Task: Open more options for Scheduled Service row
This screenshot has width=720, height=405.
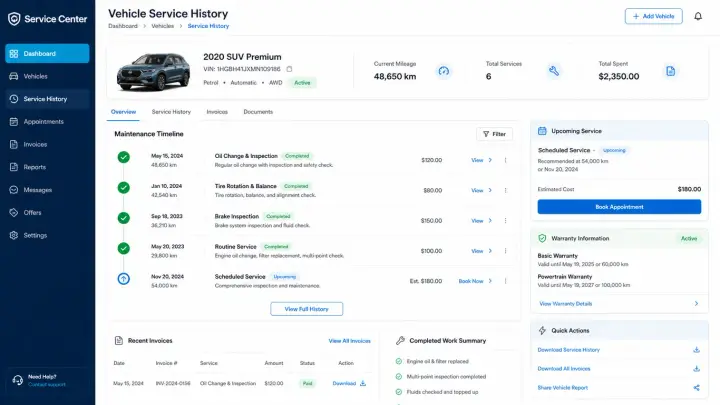Action: coord(506,281)
